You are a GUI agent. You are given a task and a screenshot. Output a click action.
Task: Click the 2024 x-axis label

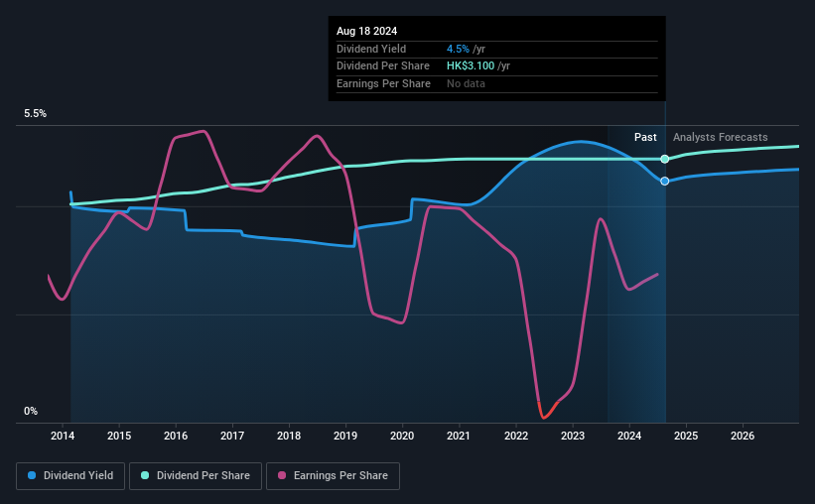[x=629, y=436]
